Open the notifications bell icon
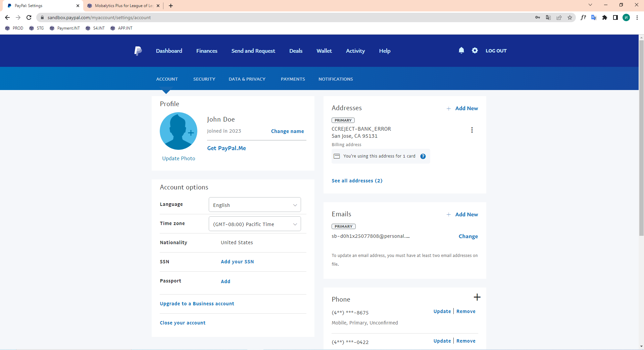 point(461,50)
